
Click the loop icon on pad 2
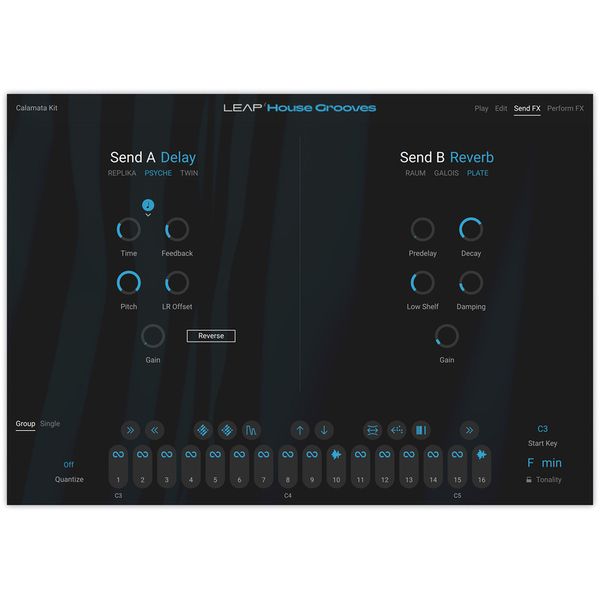click(142, 454)
